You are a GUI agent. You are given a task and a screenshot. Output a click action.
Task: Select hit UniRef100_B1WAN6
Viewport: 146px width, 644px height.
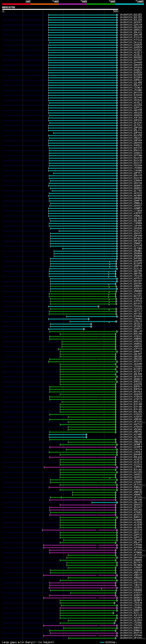click(131, 520)
